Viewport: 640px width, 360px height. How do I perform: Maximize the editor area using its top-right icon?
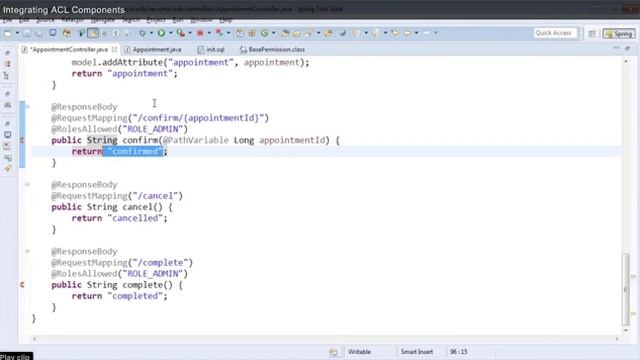tap(628, 49)
